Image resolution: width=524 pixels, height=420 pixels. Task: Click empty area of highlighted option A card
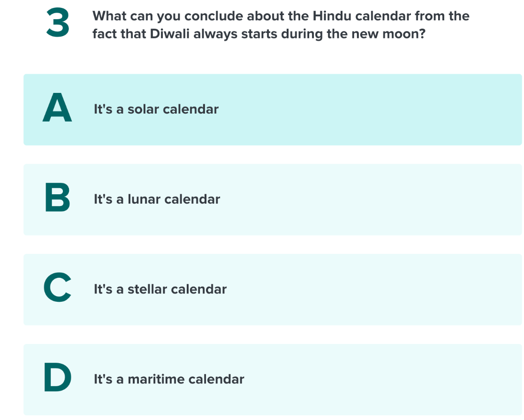click(368, 110)
